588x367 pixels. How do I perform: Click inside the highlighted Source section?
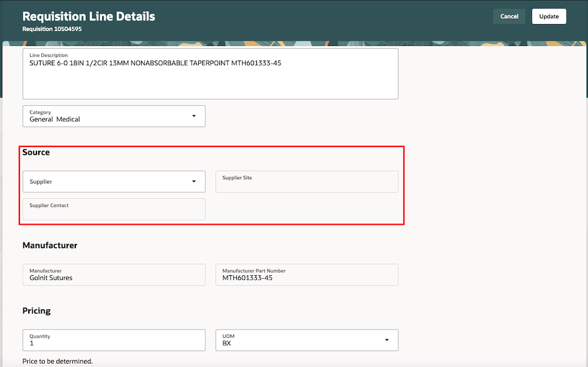(x=212, y=185)
